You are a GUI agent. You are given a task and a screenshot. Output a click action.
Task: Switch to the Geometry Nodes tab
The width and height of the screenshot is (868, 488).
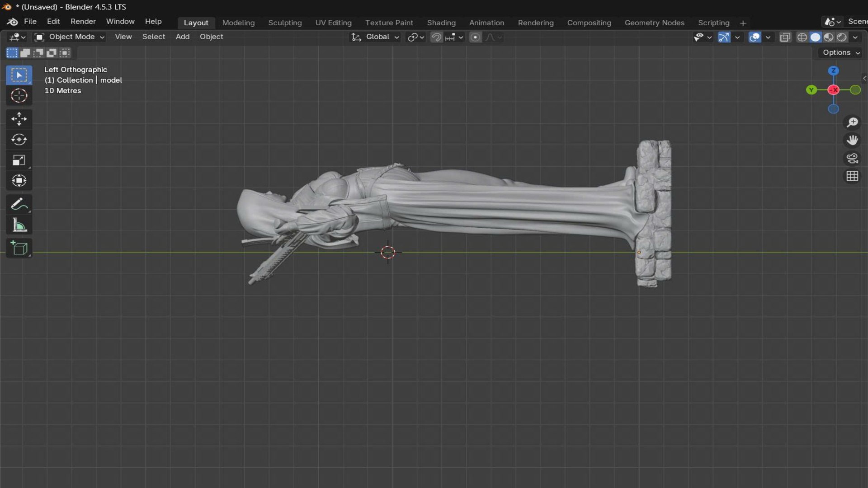click(x=654, y=23)
